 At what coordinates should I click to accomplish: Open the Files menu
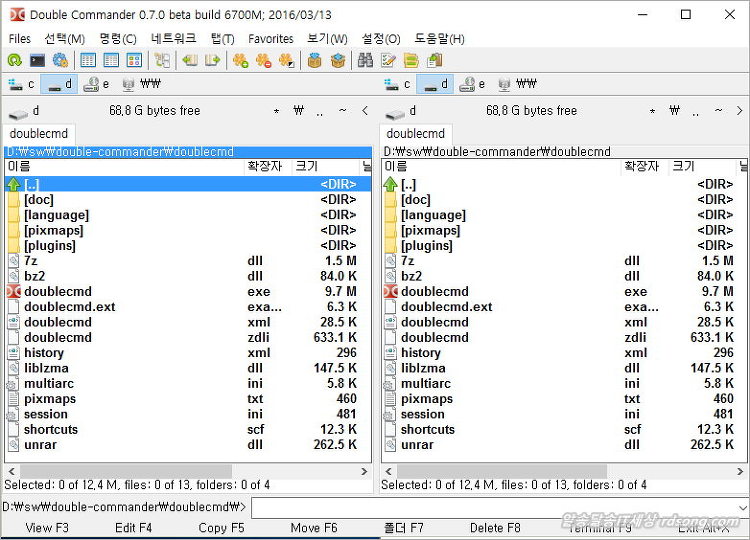(x=19, y=39)
